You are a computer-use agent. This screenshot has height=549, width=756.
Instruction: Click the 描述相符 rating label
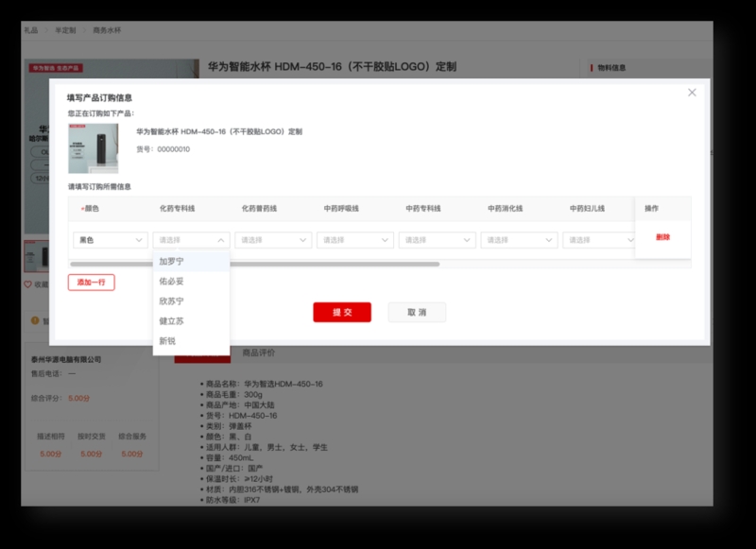(x=51, y=437)
